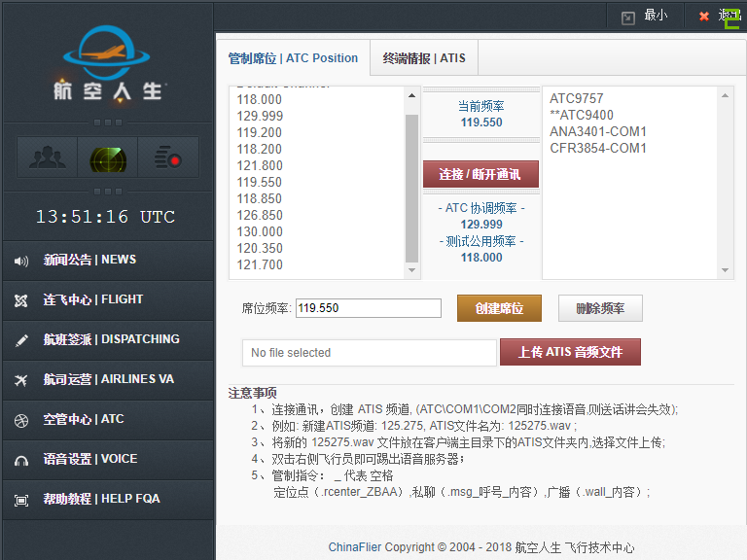Click the online users group icon
747x560 pixels.
pyautogui.click(x=48, y=157)
